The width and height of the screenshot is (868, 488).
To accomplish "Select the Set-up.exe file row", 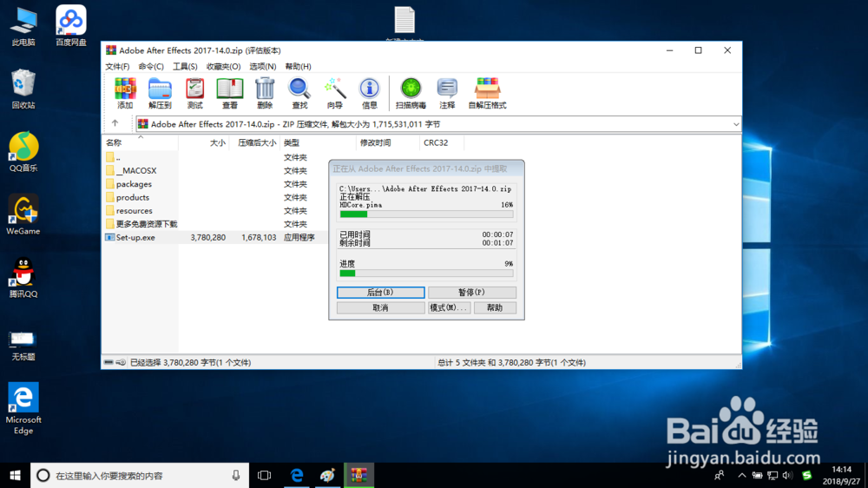I will pyautogui.click(x=214, y=237).
